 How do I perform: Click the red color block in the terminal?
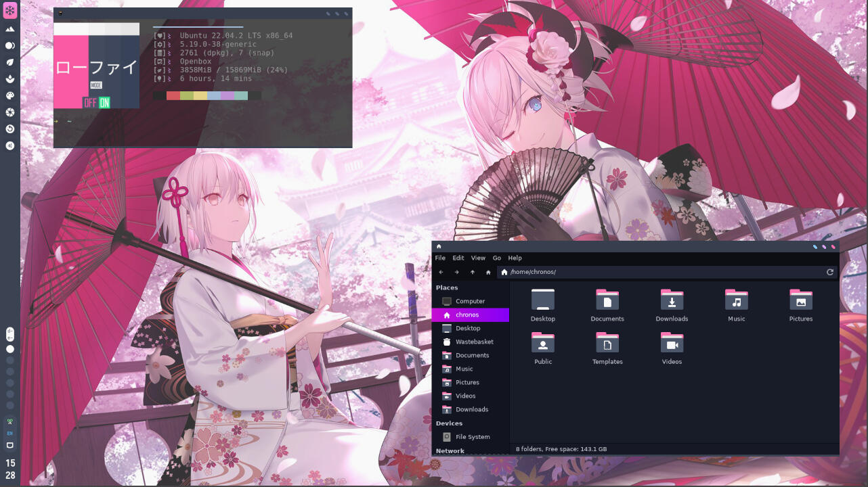tap(173, 95)
